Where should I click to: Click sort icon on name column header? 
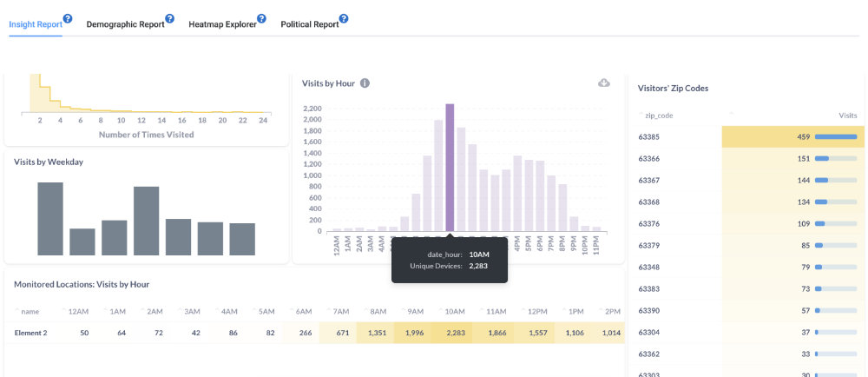[16, 311]
